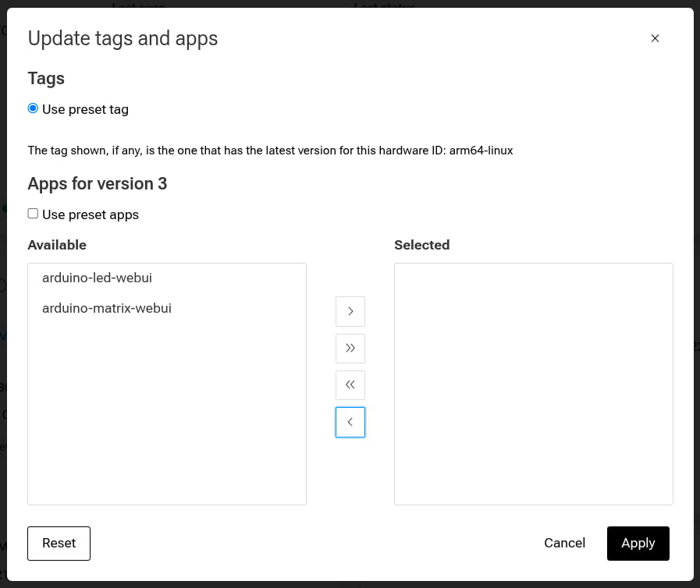Click the 'Last status' column header behind dialog
The width and height of the screenshot is (700, 588).
(x=382, y=6)
